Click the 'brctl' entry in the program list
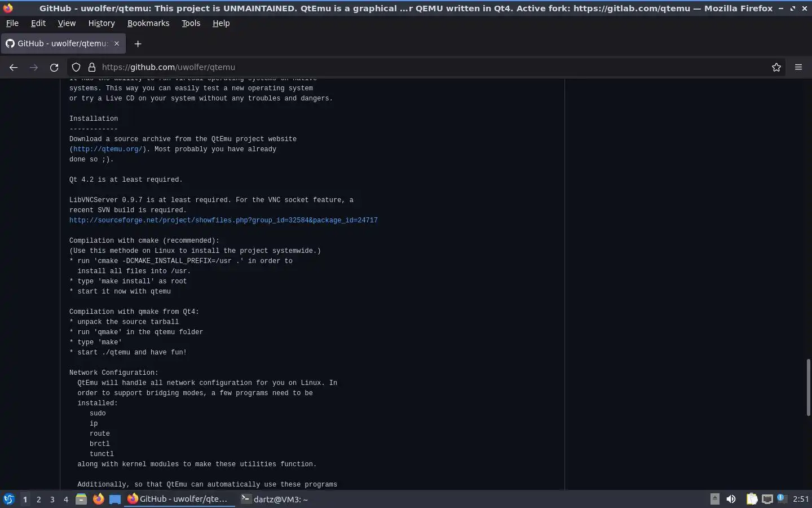Image resolution: width=812 pixels, height=508 pixels. pyautogui.click(x=100, y=444)
